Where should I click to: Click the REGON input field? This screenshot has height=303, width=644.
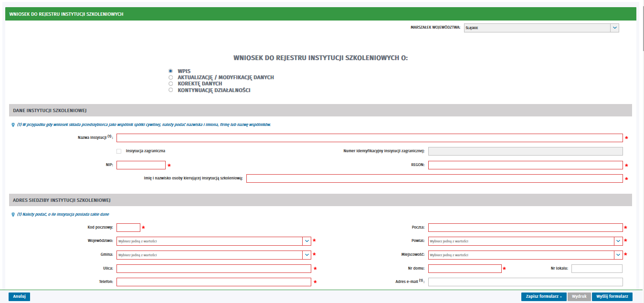pos(526,165)
